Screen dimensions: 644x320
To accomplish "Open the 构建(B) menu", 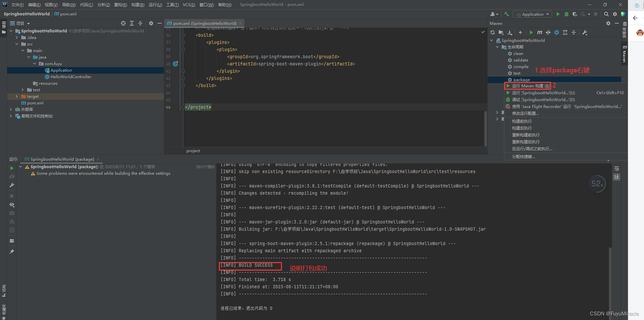I will pyautogui.click(x=137, y=5).
